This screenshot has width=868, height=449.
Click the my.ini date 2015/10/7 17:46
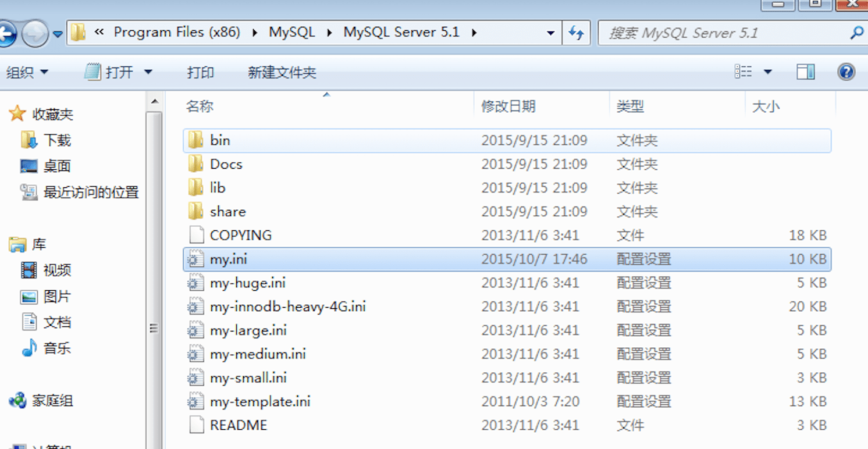[x=534, y=259]
